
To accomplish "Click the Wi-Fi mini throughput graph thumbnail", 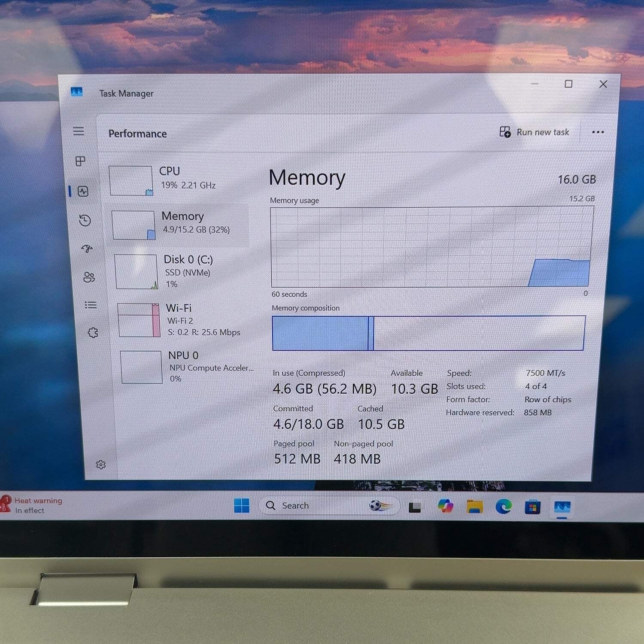I will point(139,320).
